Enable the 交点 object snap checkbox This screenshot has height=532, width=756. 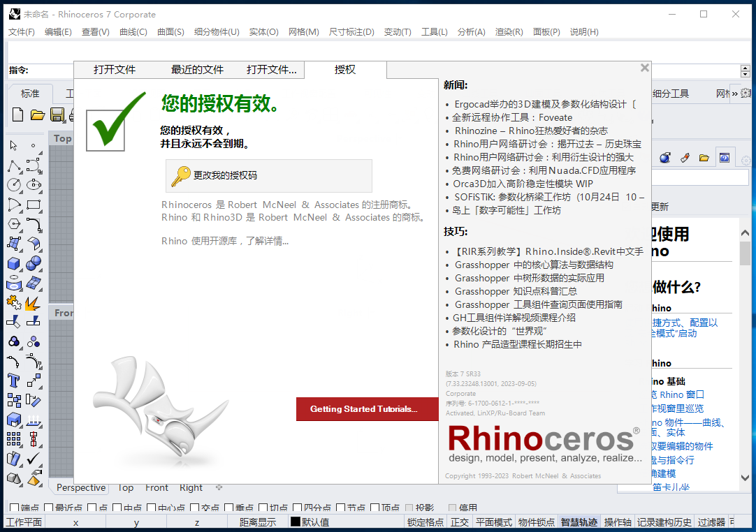click(195, 508)
